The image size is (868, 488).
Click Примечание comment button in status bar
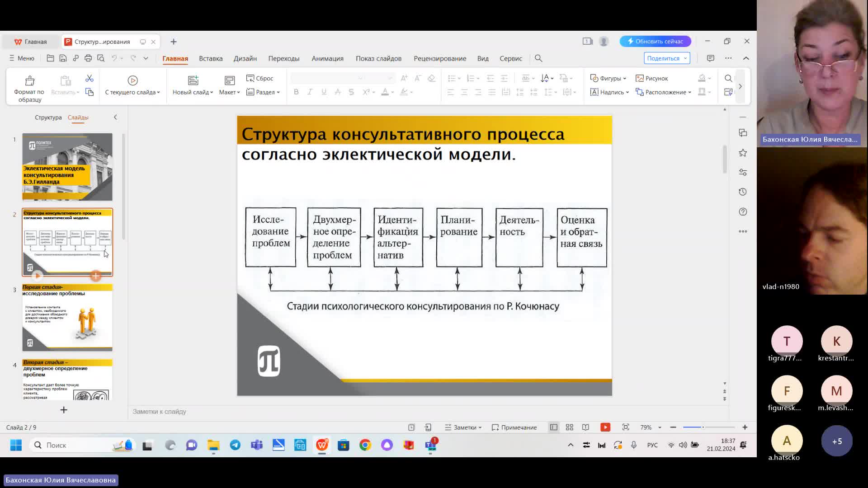[514, 427]
